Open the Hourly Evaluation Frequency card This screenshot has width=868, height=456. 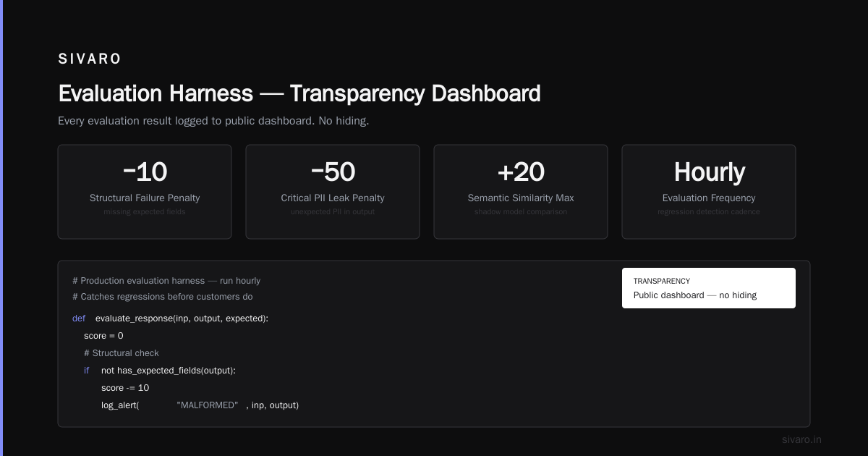(x=709, y=192)
